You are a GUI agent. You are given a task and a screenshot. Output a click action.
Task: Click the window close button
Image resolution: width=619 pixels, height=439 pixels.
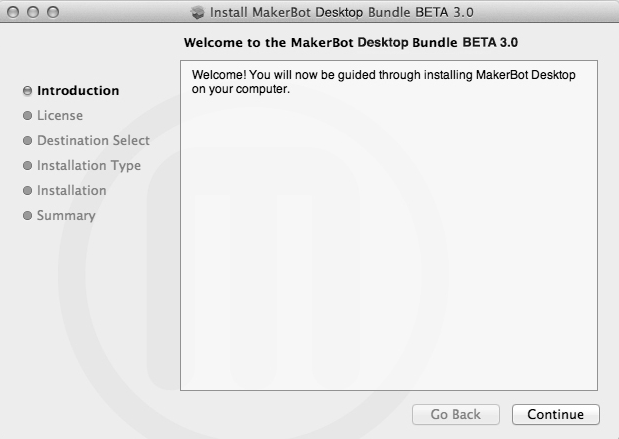point(13,12)
